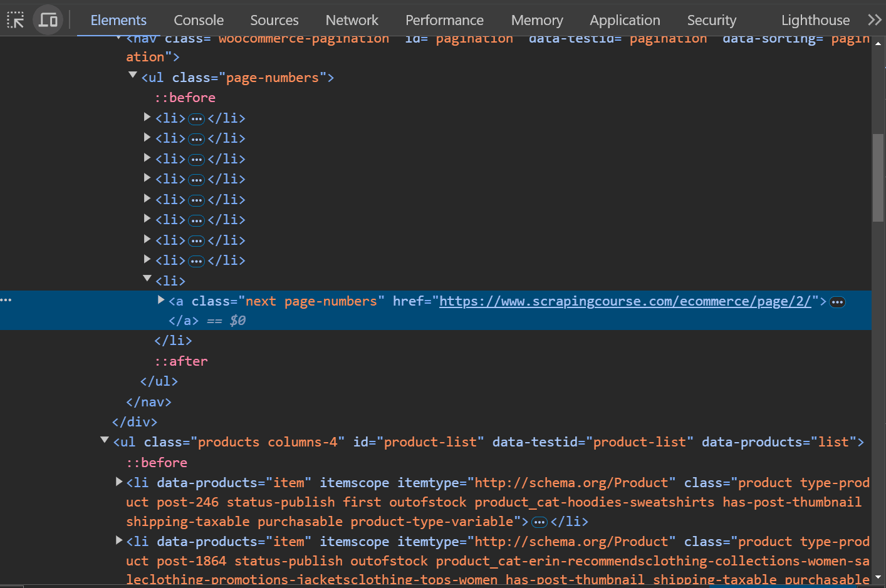The image size is (886, 588).
Task: Collapse the open li containing next link
Action: pyautogui.click(x=147, y=279)
